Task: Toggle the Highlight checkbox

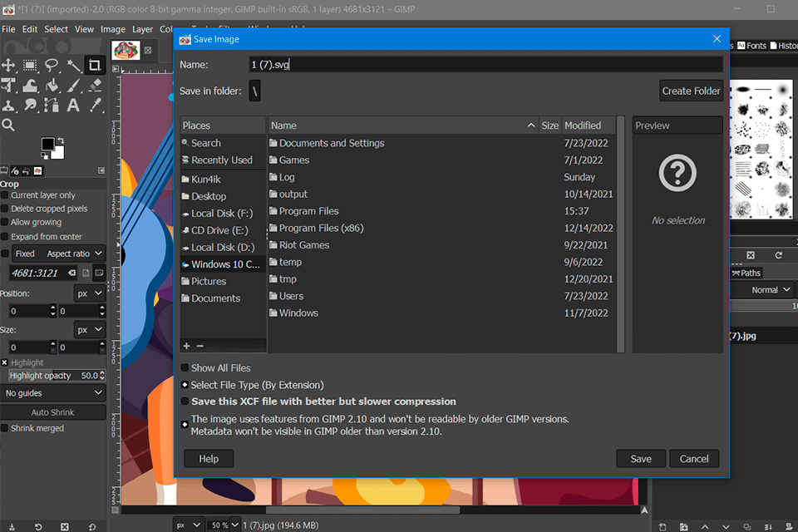Action: coord(5,362)
